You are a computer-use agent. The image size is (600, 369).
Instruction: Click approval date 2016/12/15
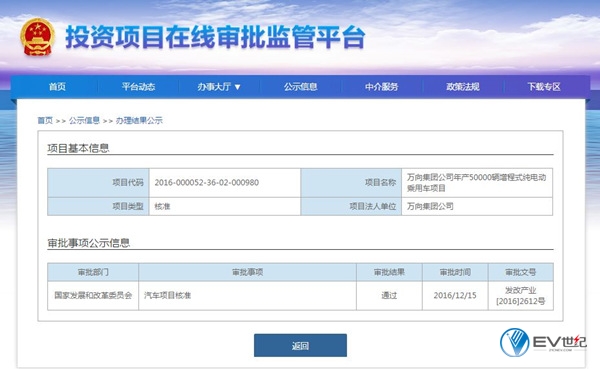pyautogui.click(x=455, y=296)
